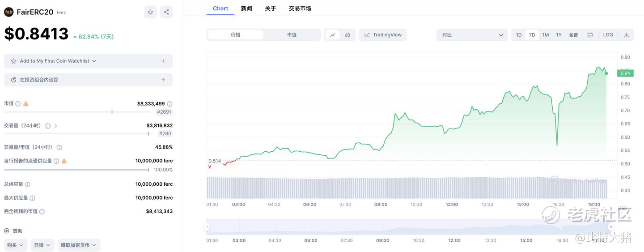
Task: Click left handle of chart range slider
Action: pos(207,226)
